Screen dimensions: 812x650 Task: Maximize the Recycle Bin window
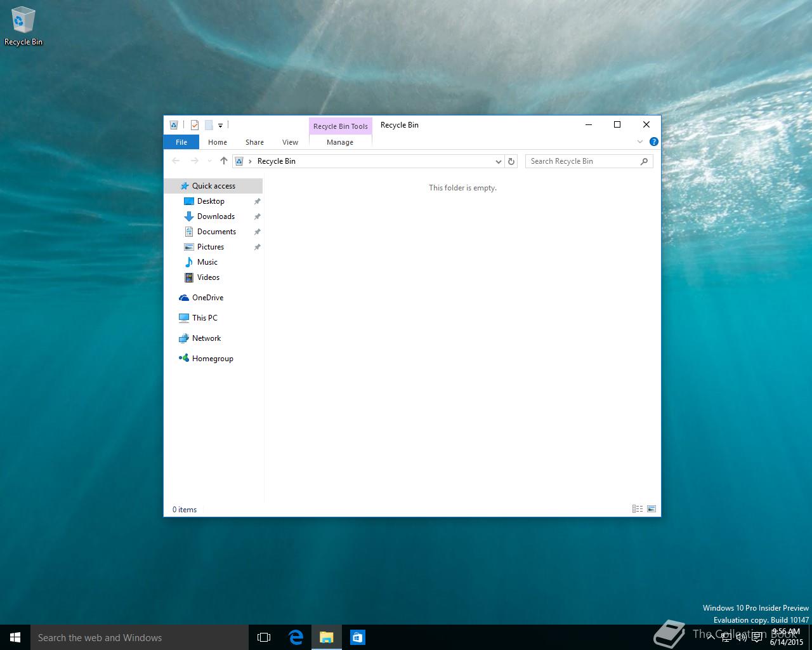coord(617,125)
